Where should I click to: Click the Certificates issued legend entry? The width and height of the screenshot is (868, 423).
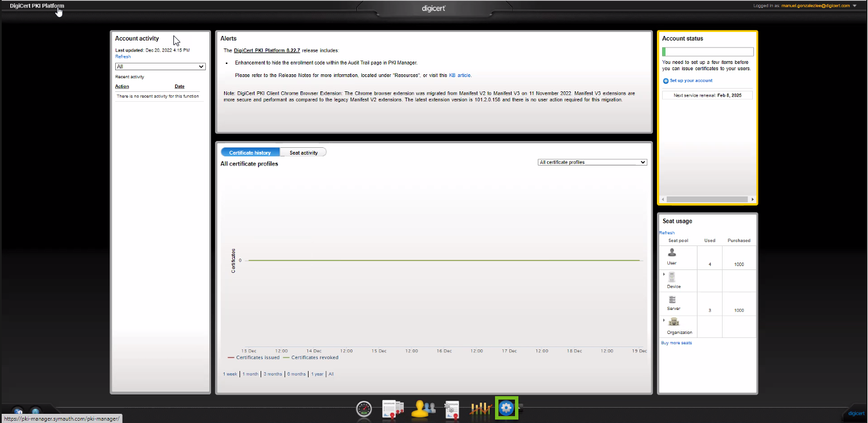pyautogui.click(x=254, y=358)
